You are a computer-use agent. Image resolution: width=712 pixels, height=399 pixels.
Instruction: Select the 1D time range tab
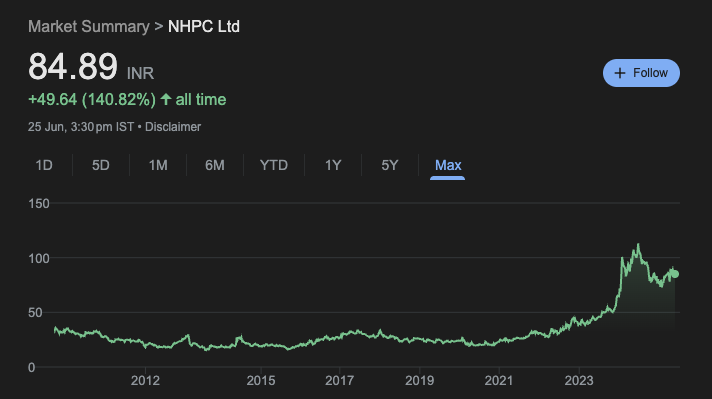[x=44, y=165]
